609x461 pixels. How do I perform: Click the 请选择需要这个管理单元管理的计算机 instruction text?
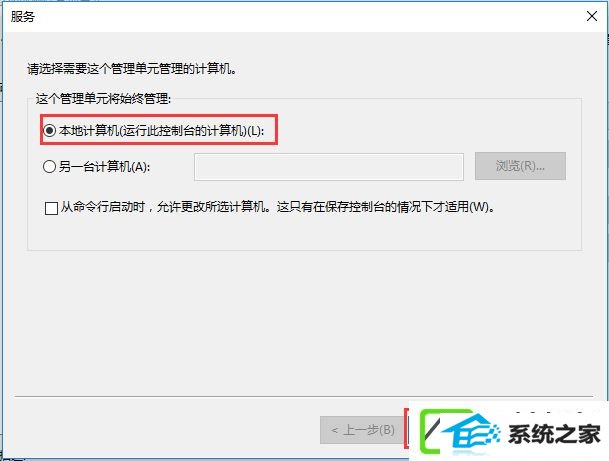(132, 69)
